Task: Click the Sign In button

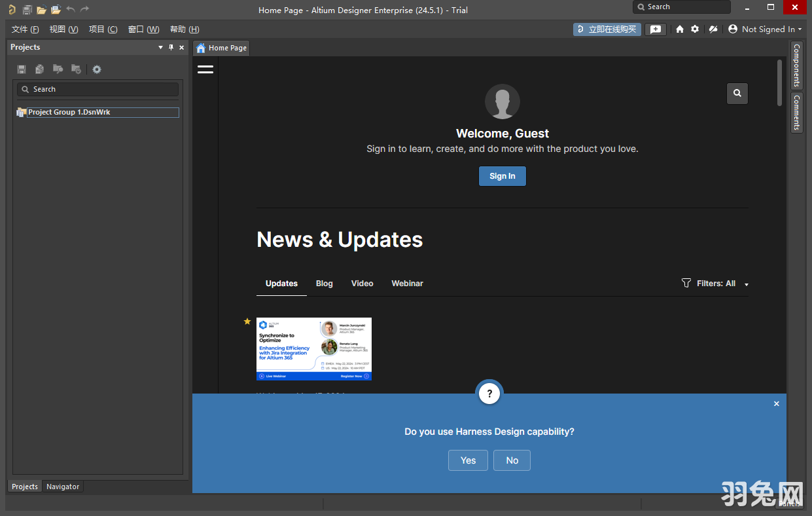Action: pyautogui.click(x=502, y=176)
